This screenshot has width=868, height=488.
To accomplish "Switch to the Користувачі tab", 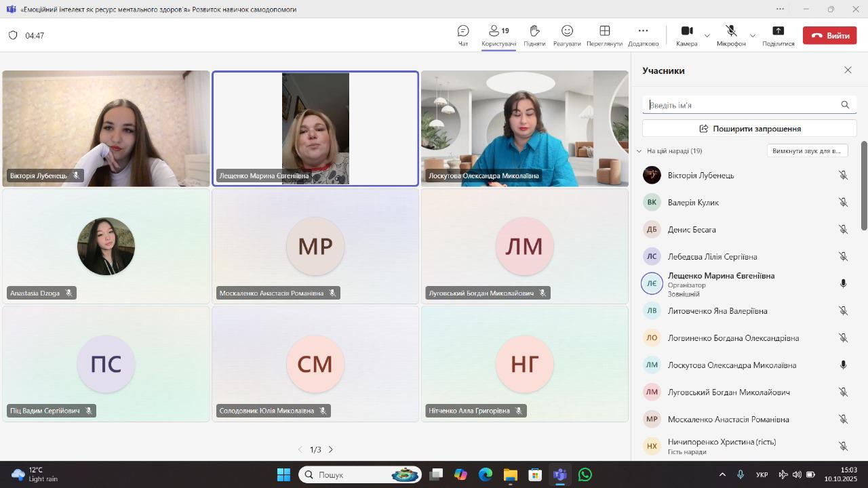I will pyautogui.click(x=498, y=35).
